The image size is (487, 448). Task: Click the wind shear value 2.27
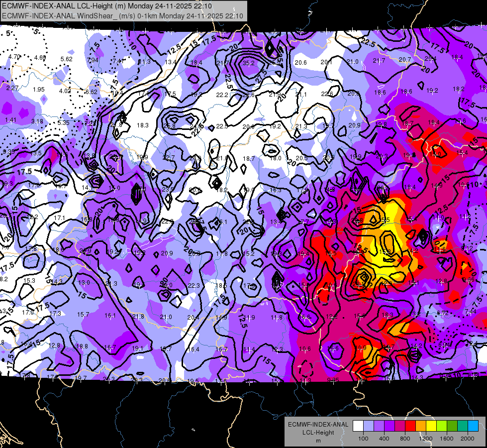coord(12,88)
